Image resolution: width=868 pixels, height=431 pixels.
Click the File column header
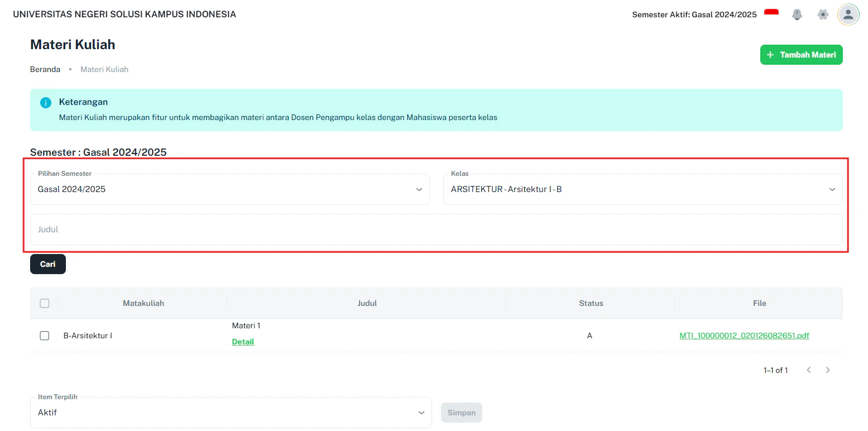click(760, 303)
